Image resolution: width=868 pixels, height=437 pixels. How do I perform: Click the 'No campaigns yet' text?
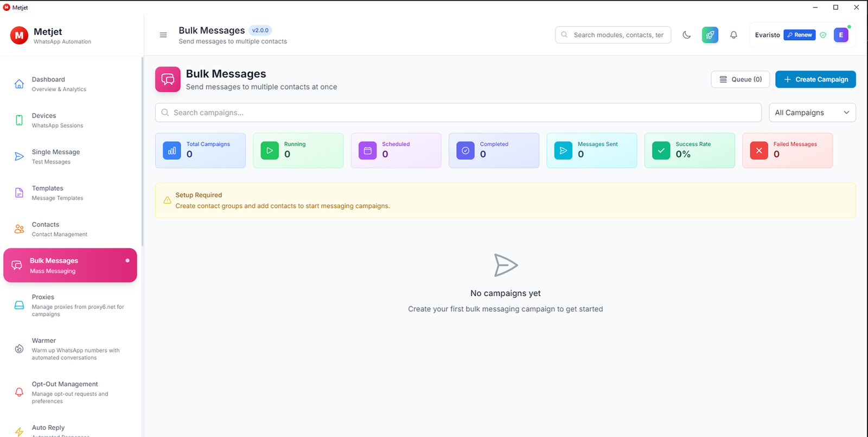point(506,293)
